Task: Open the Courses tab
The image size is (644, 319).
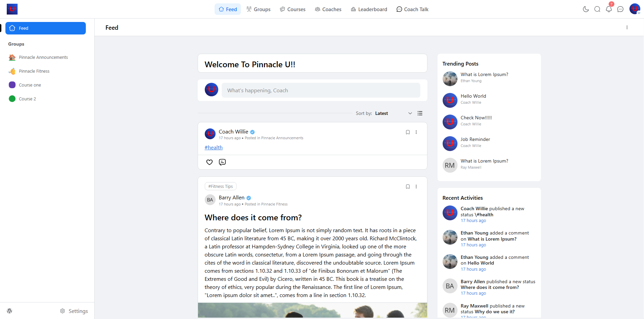Action: 293,9
